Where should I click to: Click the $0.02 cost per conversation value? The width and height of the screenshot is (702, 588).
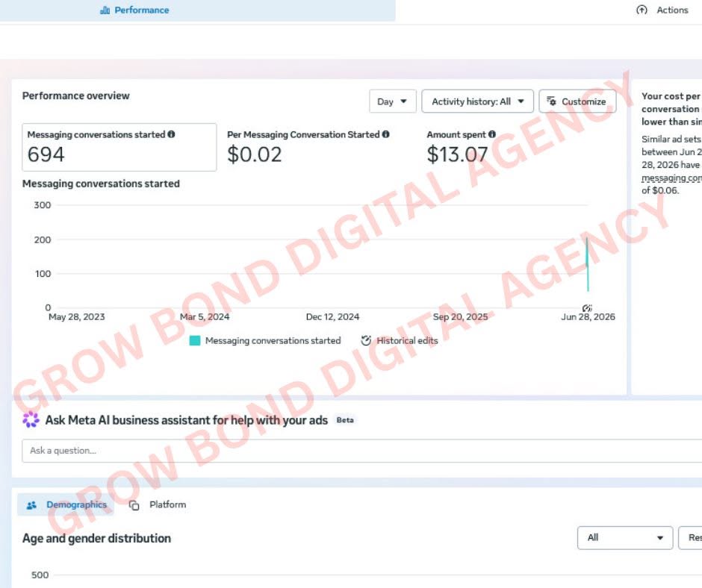click(x=255, y=154)
